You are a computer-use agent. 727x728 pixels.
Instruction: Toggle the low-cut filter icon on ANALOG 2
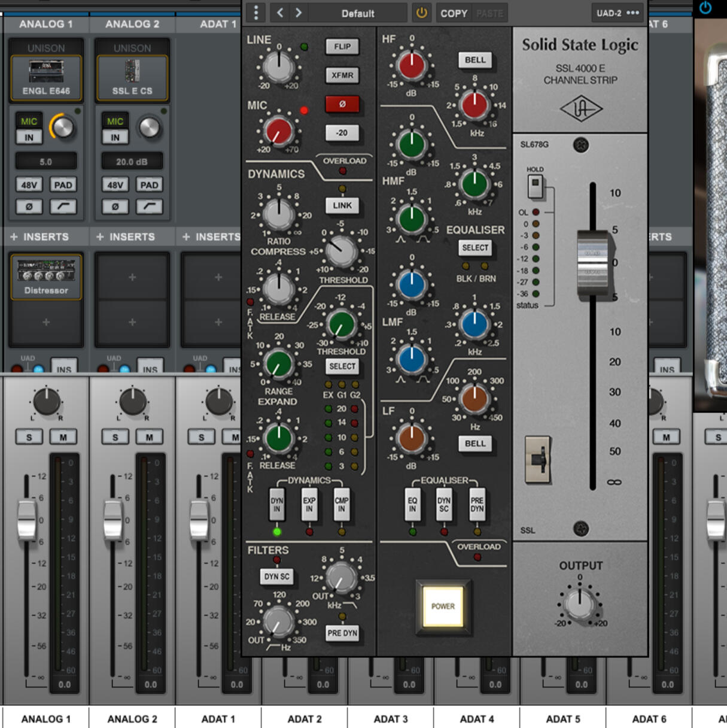(149, 207)
